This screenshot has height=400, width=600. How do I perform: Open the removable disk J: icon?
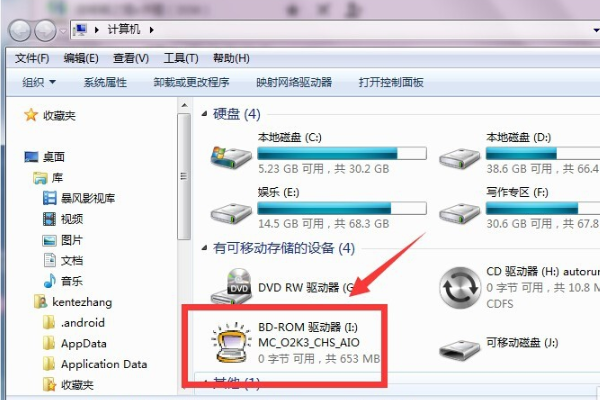pyautogui.click(x=459, y=349)
